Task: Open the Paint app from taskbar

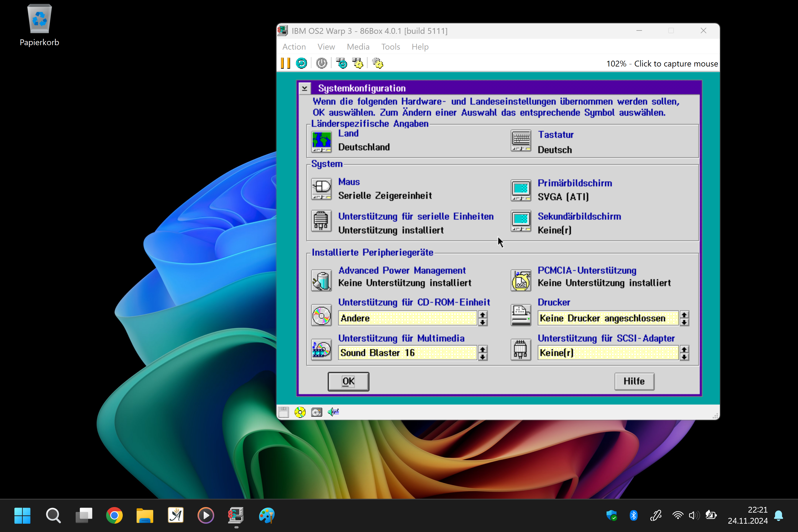Action: pyautogui.click(x=267, y=516)
